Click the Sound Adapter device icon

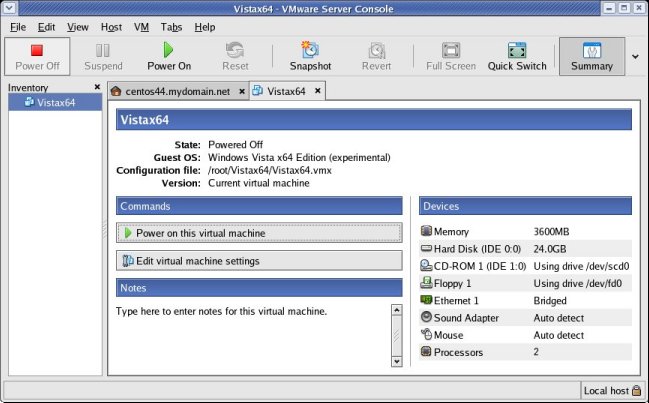426,317
